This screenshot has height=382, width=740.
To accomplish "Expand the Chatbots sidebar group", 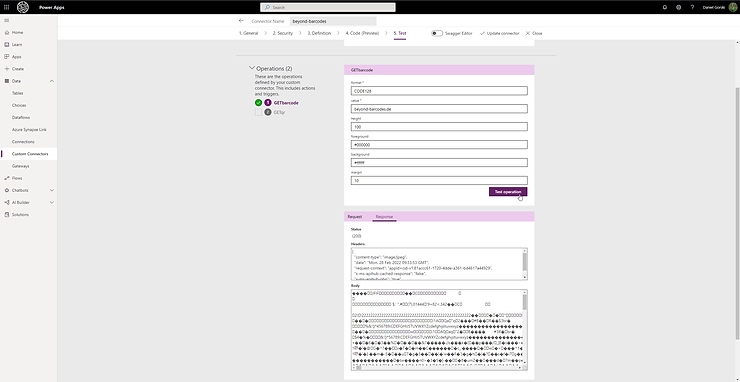I will click(x=52, y=190).
